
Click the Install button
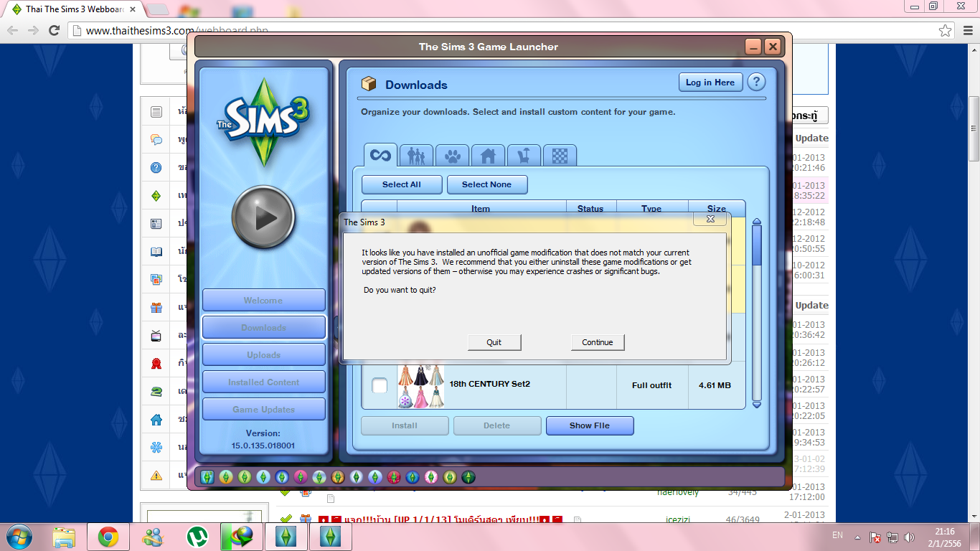(405, 425)
